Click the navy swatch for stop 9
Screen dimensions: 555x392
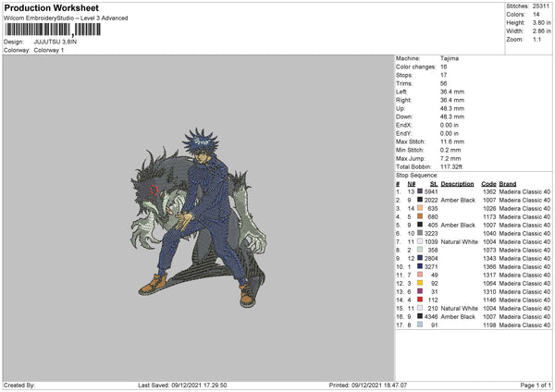pyautogui.click(x=420, y=258)
